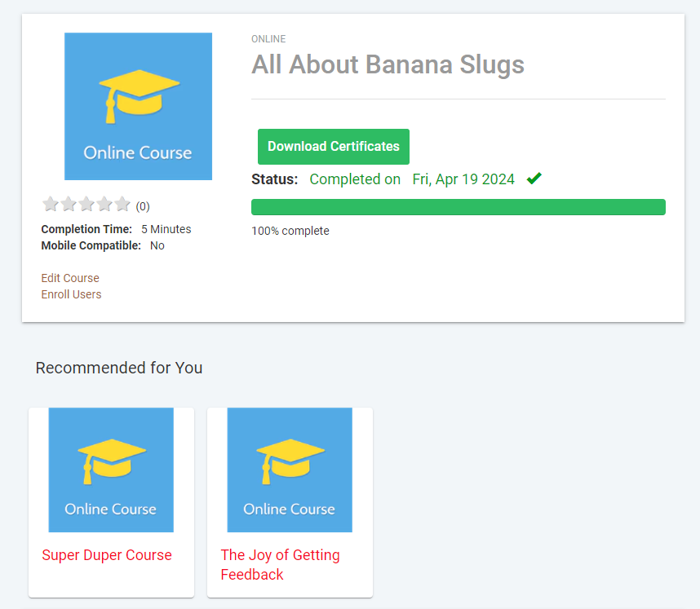Screen dimensions: 700x609
Task: Click the third rating star
Action: pyautogui.click(x=86, y=204)
